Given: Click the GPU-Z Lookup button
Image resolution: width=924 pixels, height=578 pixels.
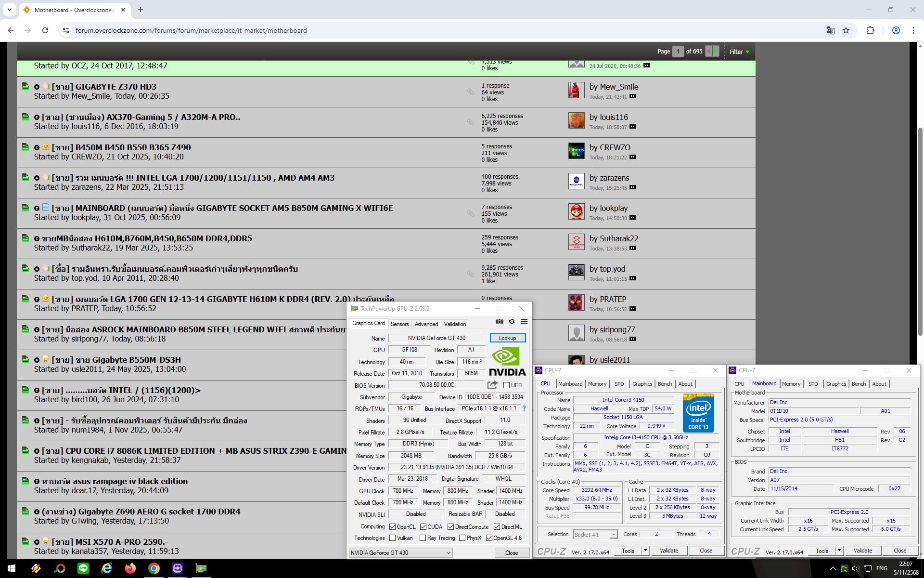Looking at the screenshot, I should [507, 338].
